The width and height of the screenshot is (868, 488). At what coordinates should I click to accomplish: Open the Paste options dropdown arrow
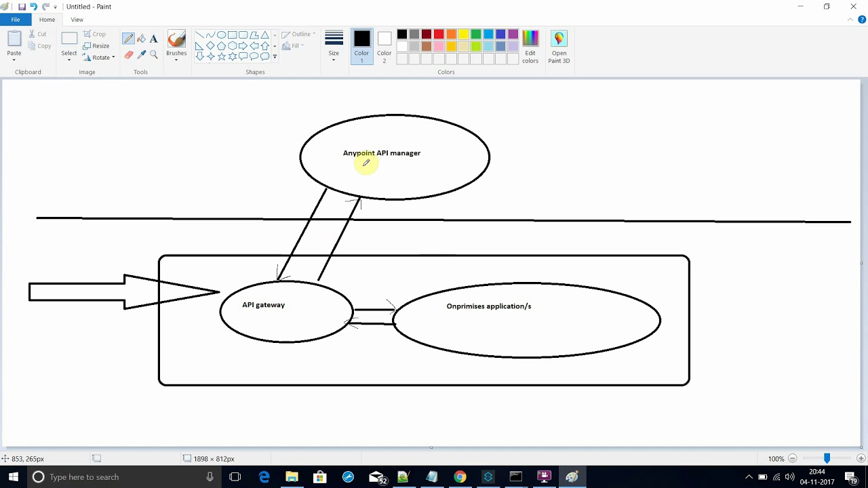coord(14,59)
